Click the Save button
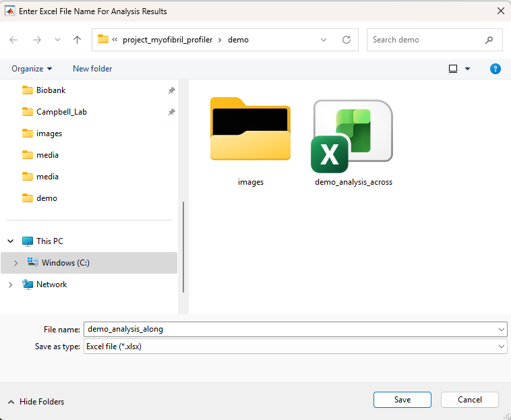The height and width of the screenshot is (420, 511). click(x=402, y=400)
